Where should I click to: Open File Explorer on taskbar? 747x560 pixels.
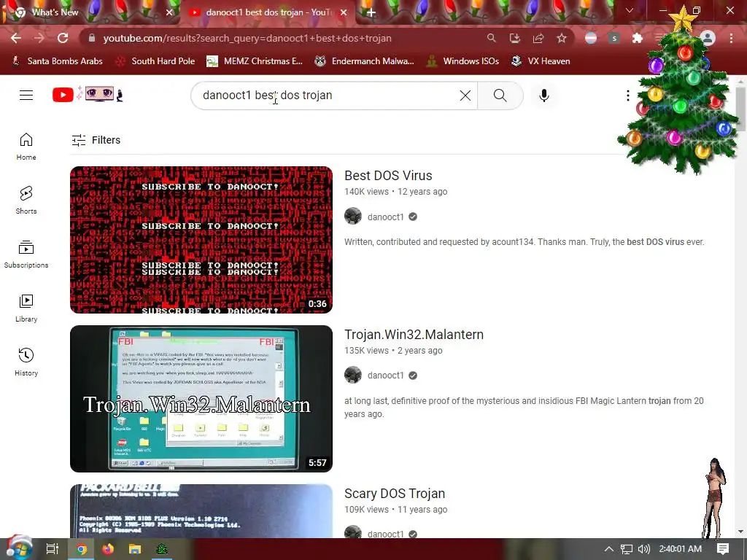click(x=135, y=549)
